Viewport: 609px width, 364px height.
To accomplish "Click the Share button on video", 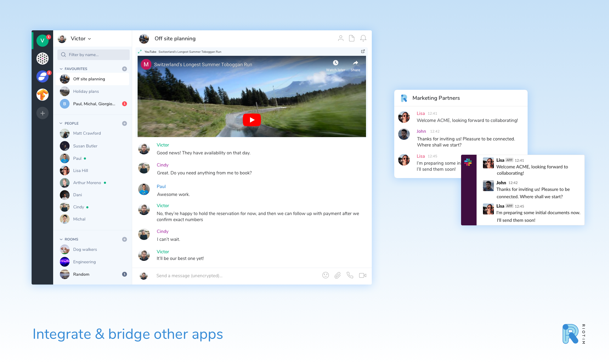I will point(355,65).
